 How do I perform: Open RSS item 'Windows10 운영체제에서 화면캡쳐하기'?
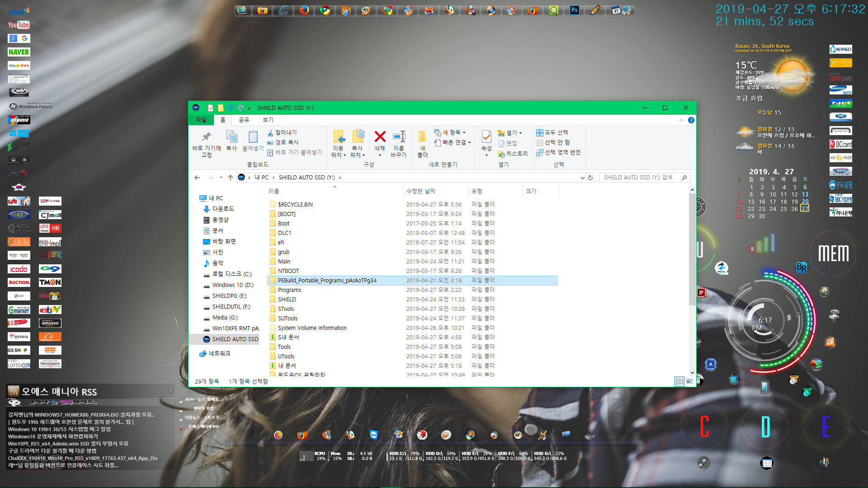[53, 436]
